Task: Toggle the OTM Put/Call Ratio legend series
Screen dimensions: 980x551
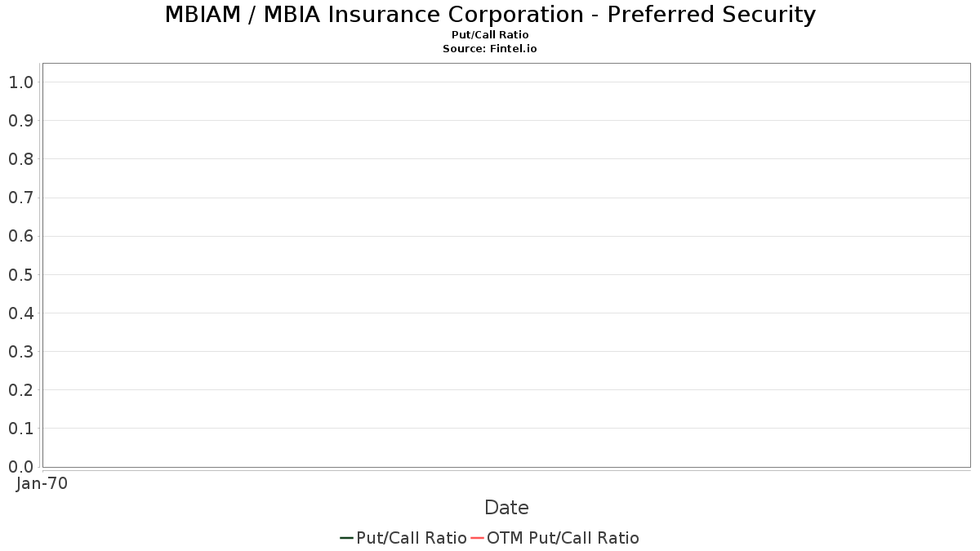Action: (x=555, y=538)
